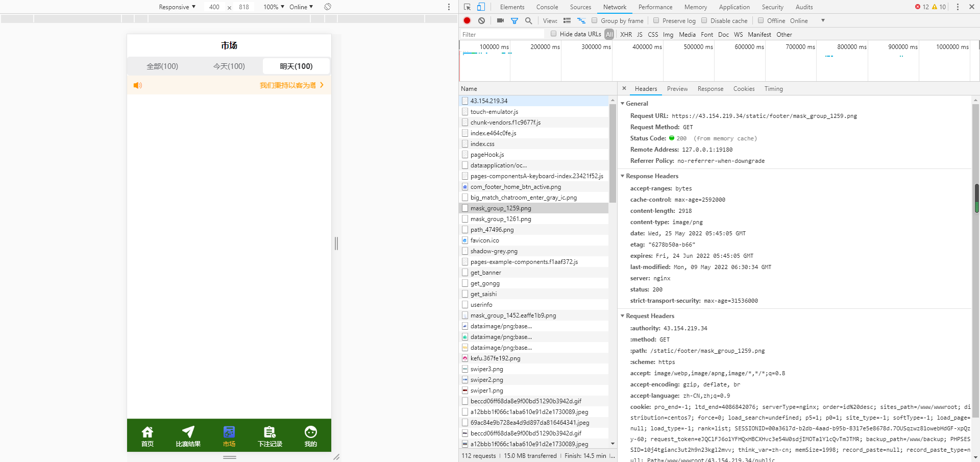Toggle the filter funnel icon

coord(514,20)
